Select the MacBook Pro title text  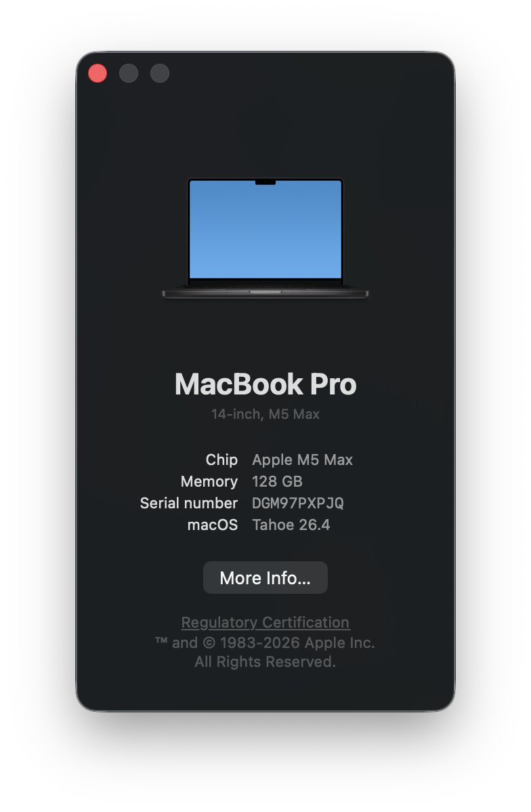point(265,384)
